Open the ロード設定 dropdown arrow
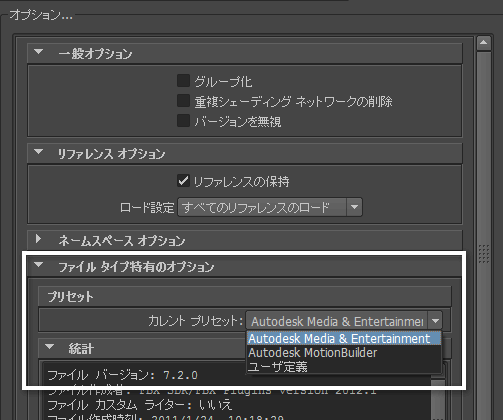This screenshot has width=503, height=420. 354,207
